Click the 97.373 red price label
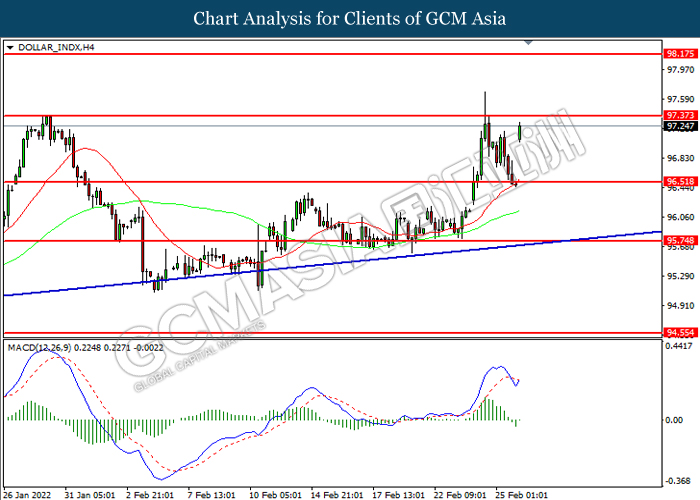 [x=680, y=115]
